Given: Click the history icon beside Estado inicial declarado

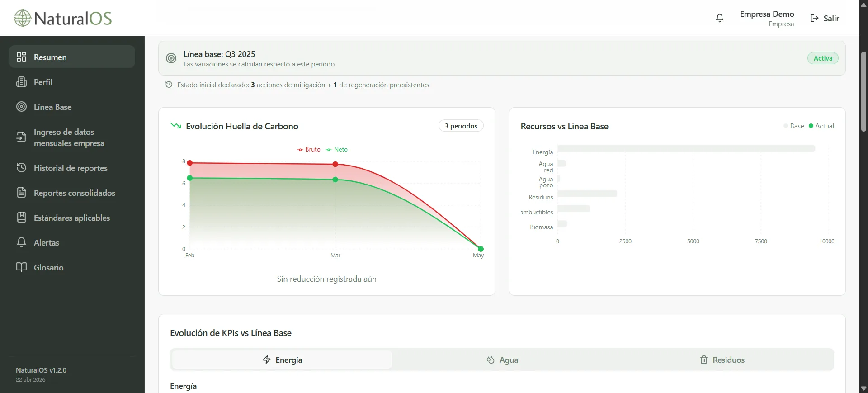Looking at the screenshot, I should click(x=169, y=85).
